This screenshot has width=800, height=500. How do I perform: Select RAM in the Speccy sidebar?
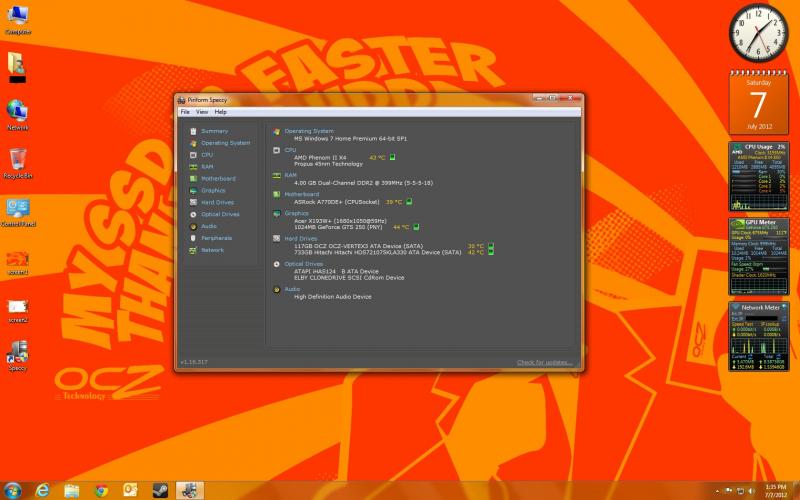coord(207,167)
